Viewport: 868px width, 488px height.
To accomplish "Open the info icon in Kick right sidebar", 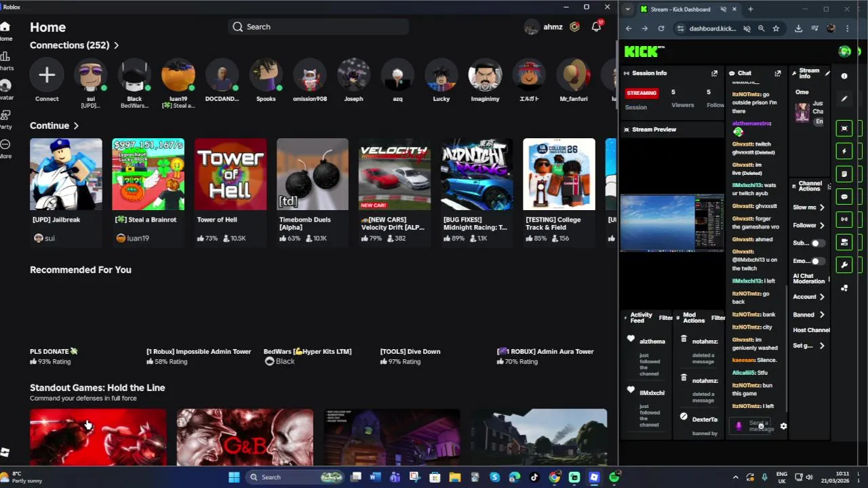I will 844,76.
